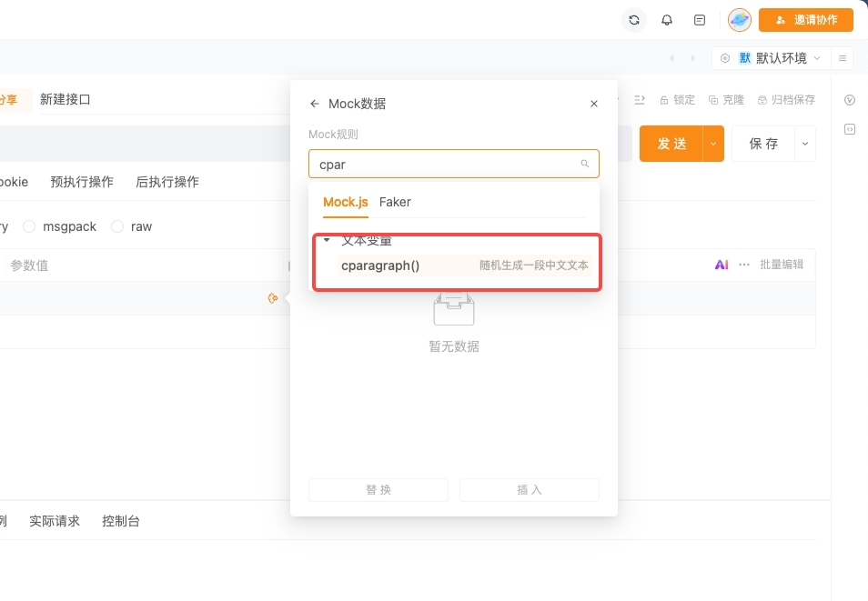Open environment settings gear icon
The image size is (868, 601).
723,57
